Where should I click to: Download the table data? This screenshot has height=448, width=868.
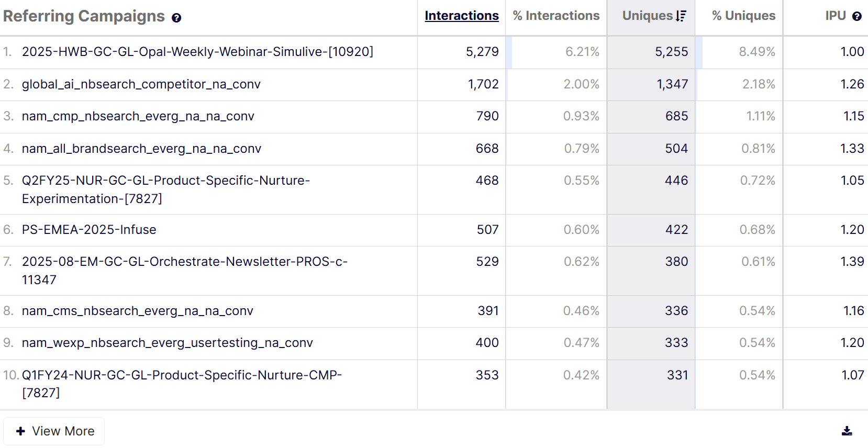coord(847,431)
